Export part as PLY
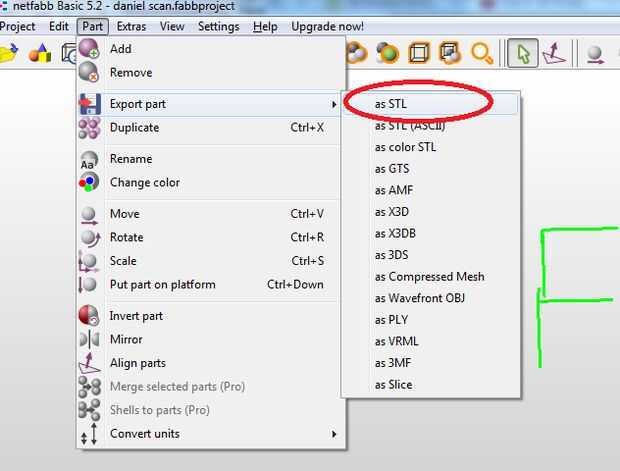 click(431, 320)
